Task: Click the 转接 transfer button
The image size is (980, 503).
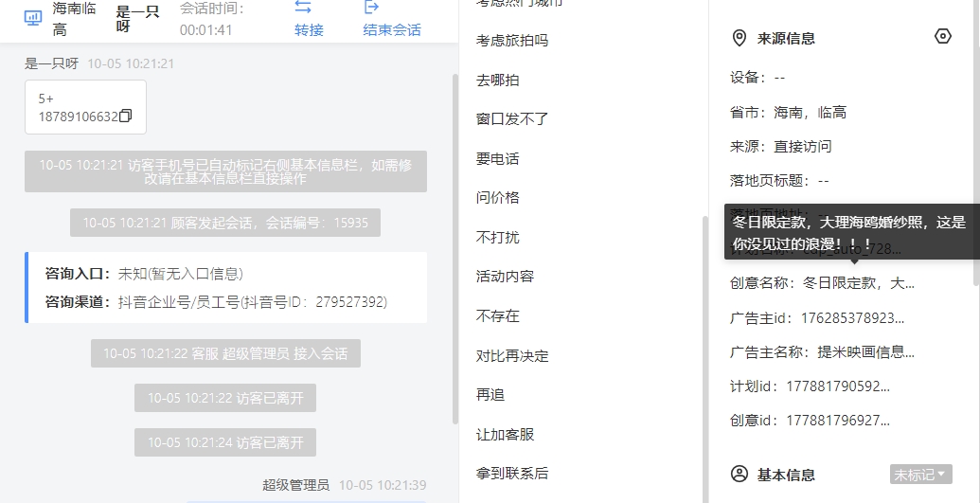Action: pyautogui.click(x=309, y=19)
